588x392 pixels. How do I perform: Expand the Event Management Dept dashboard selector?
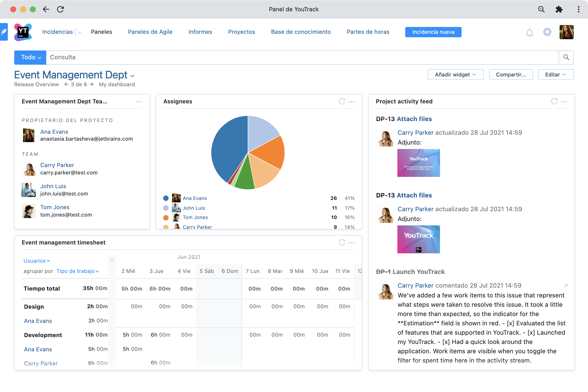tap(133, 76)
